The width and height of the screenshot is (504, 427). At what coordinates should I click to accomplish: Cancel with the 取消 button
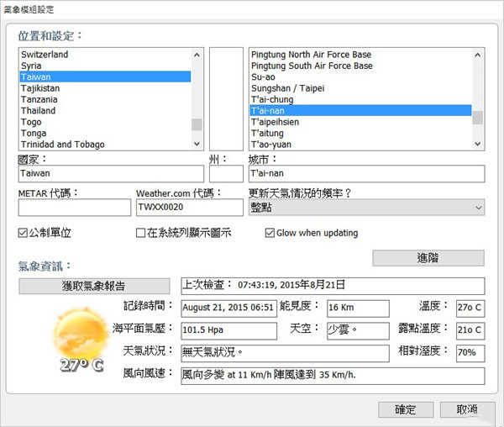tap(467, 409)
